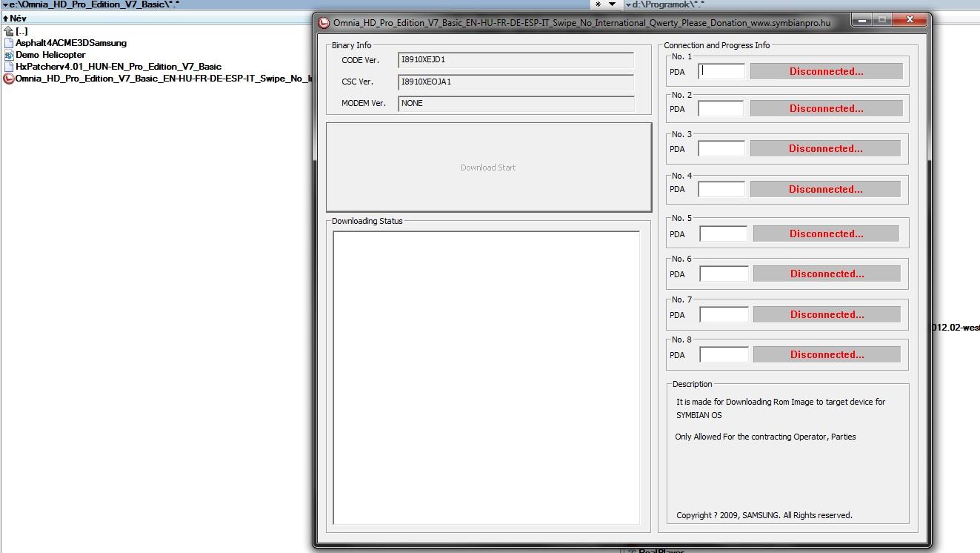Click the red Omnia_HD_Pro_Edition executable icon
The width and height of the screenshot is (980, 553).
point(9,79)
